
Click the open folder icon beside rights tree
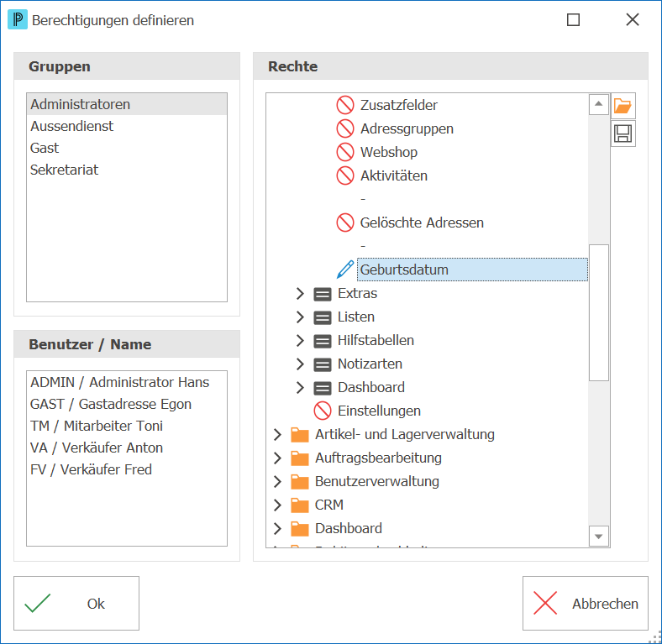pos(623,106)
